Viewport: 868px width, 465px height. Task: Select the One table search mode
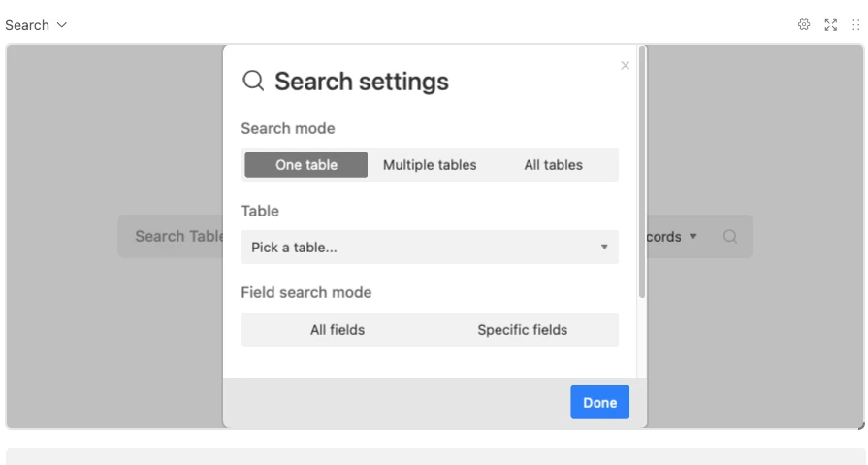[305, 165]
